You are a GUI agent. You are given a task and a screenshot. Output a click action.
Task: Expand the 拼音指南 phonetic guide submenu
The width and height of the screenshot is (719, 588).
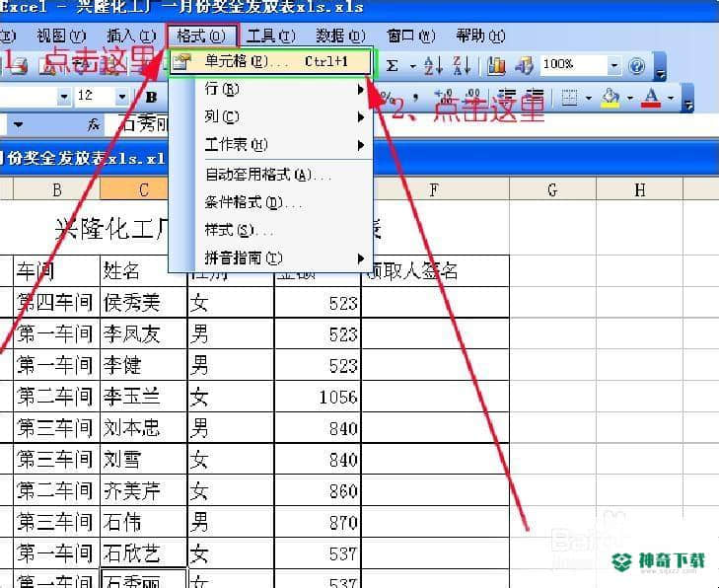pyautogui.click(x=270, y=258)
